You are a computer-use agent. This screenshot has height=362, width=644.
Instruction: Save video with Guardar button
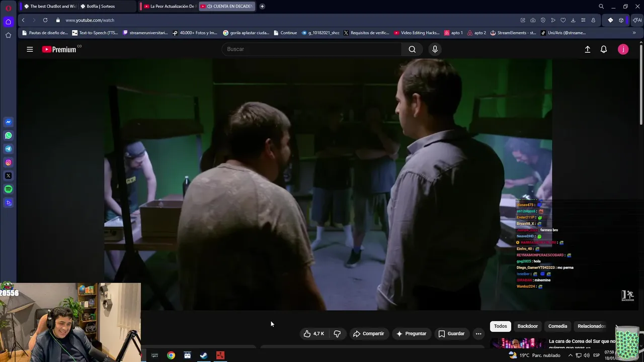click(x=451, y=334)
